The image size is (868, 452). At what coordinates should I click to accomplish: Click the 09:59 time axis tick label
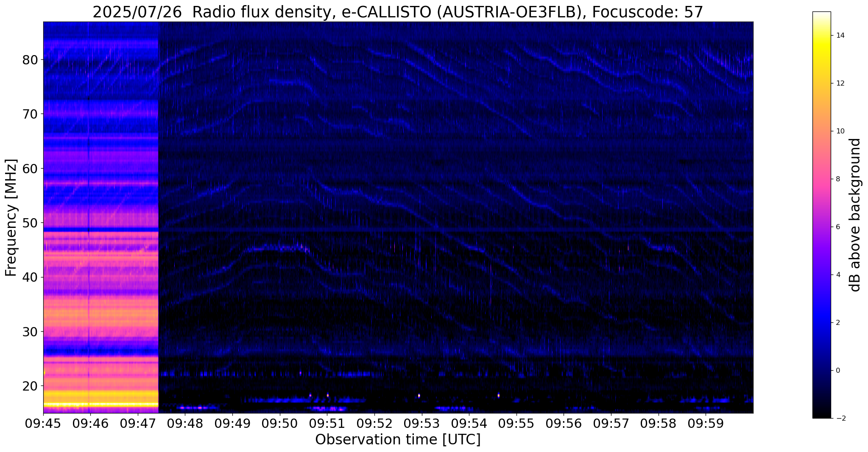(x=706, y=424)
